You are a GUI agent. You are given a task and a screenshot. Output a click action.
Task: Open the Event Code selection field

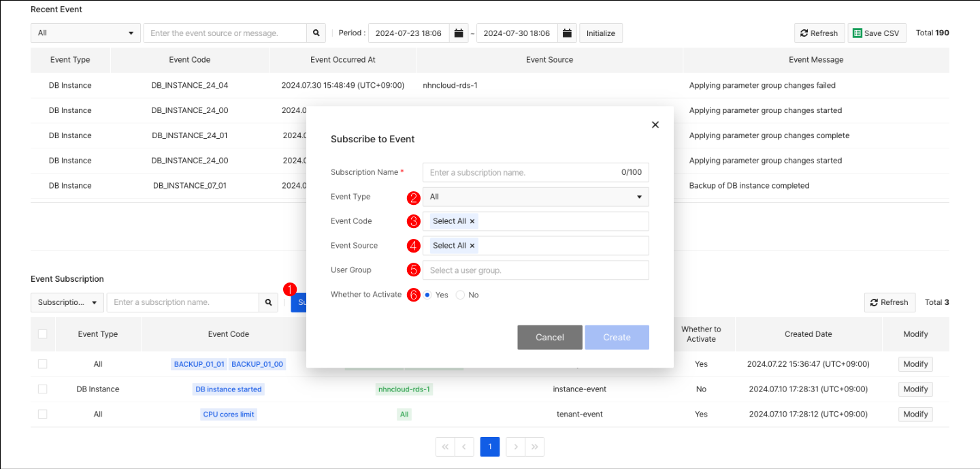[x=536, y=221]
